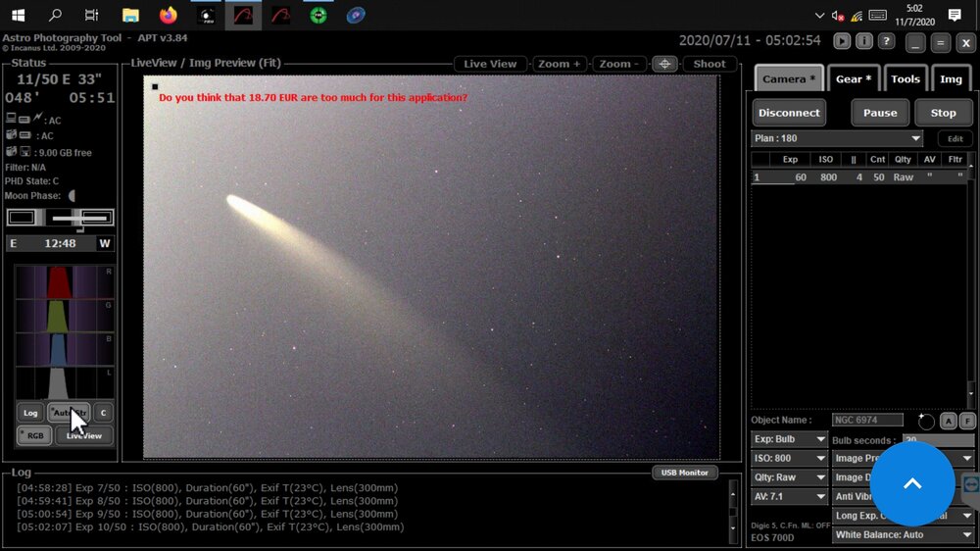Viewport: 980px width, 551px height.
Task: Click the play icon in the title bar
Action: pyautogui.click(x=842, y=41)
